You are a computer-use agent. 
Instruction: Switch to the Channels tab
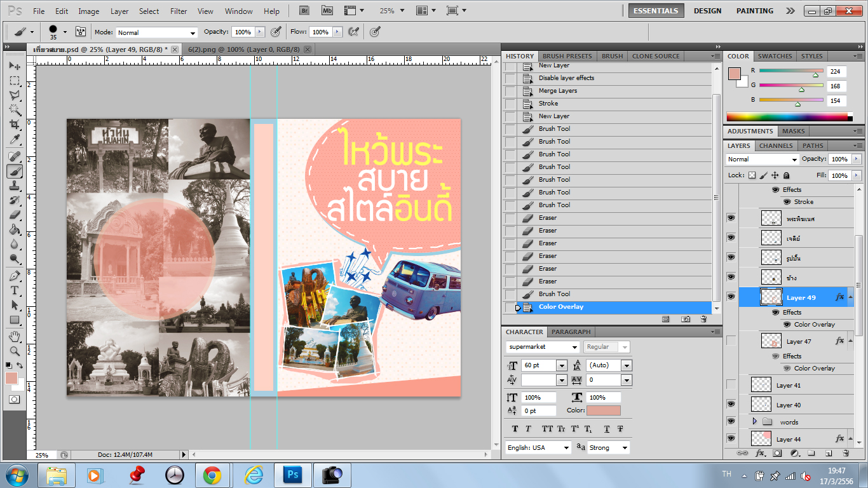(x=776, y=146)
